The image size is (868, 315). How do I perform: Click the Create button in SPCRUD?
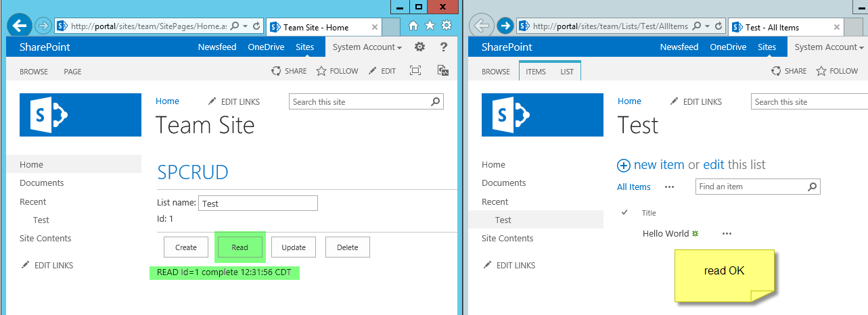pos(186,247)
